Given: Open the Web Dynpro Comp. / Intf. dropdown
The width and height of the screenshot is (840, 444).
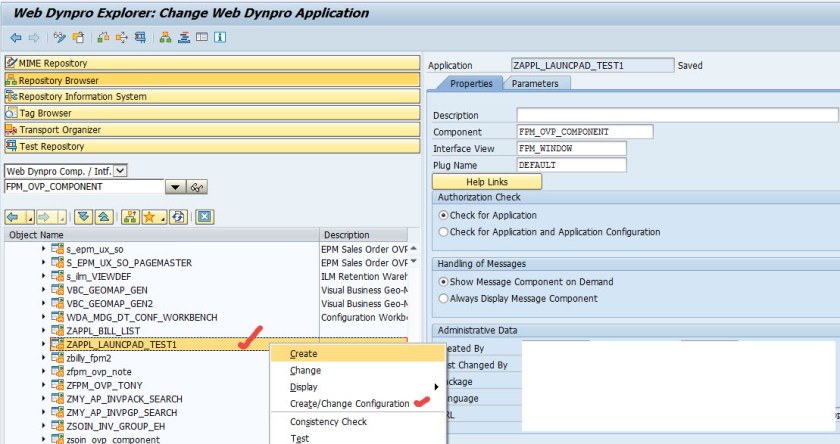Looking at the screenshot, I should (x=120, y=171).
